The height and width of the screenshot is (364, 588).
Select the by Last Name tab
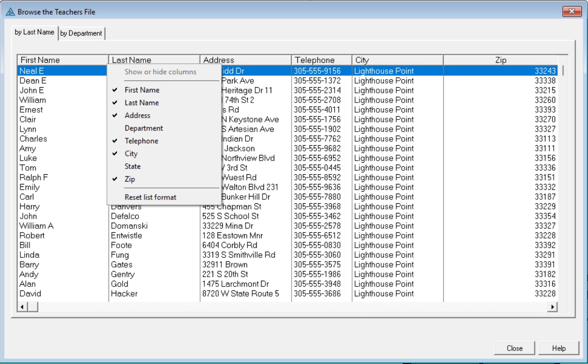pos(34,32)
